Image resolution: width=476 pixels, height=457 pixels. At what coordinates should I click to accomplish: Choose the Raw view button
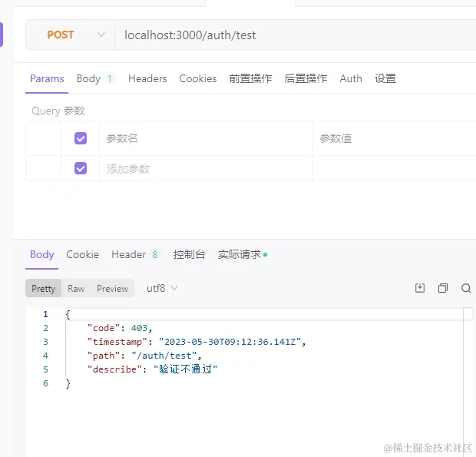pos(76,288)
